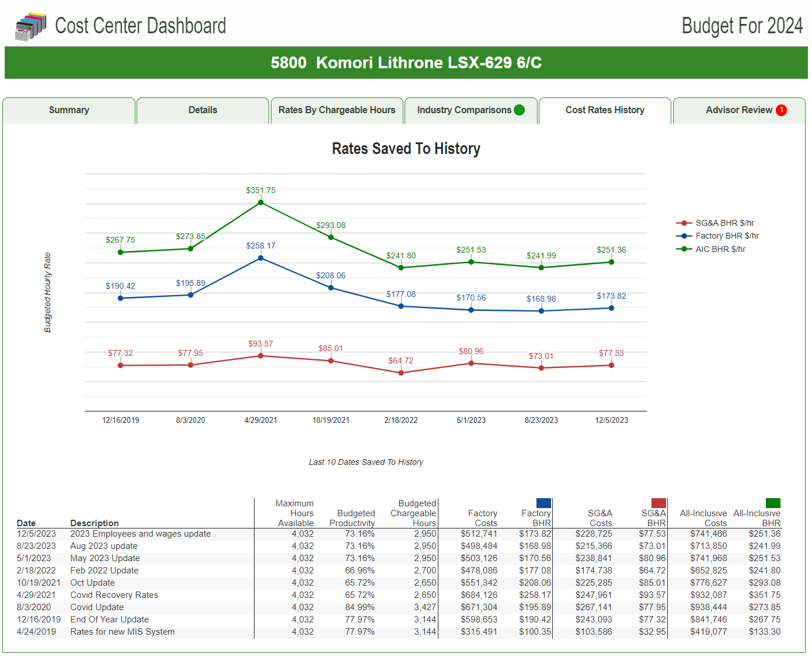
Task: Click the red SG&A BHR column swatch
Action: (x=658, y=503)
